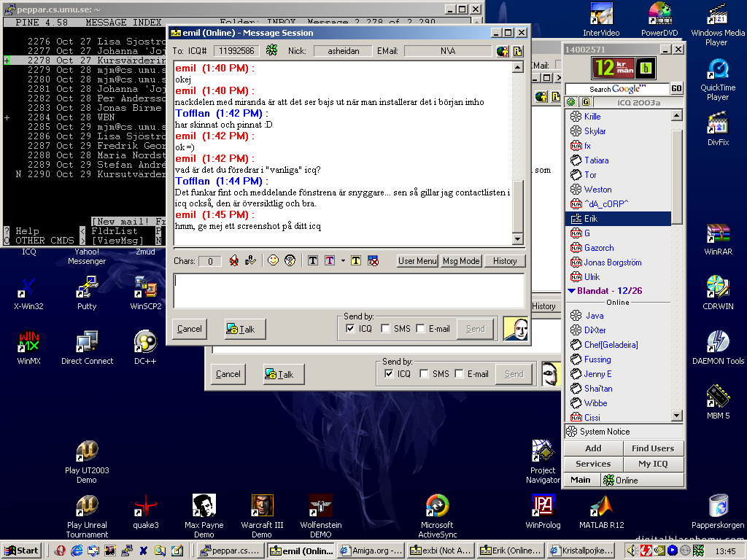Click Add in ICQ contact window
The height and width of the screenshot is (560, 747).
(593, 448)
